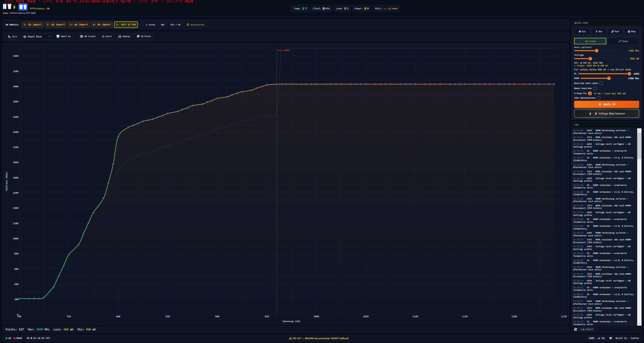The width and height of the screenshot is (644, 343).
Task: Switch to Direct mode
Action: click(x=623, y=41)
